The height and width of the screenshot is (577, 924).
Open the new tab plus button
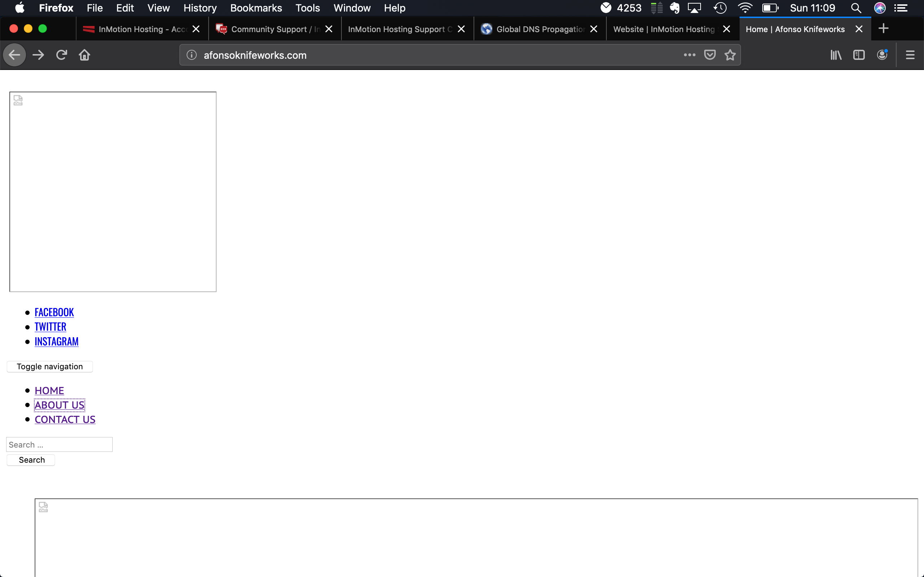(883, 28)
